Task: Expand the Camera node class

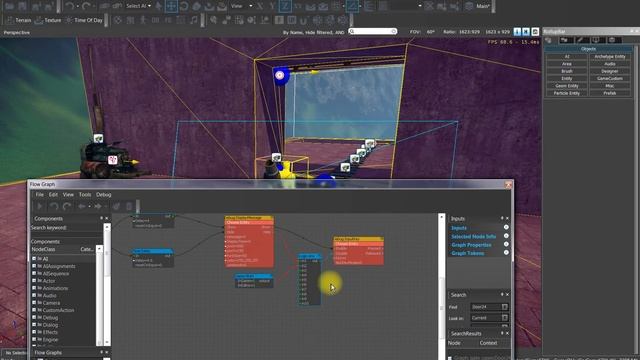Action: (x=34, y=303)
